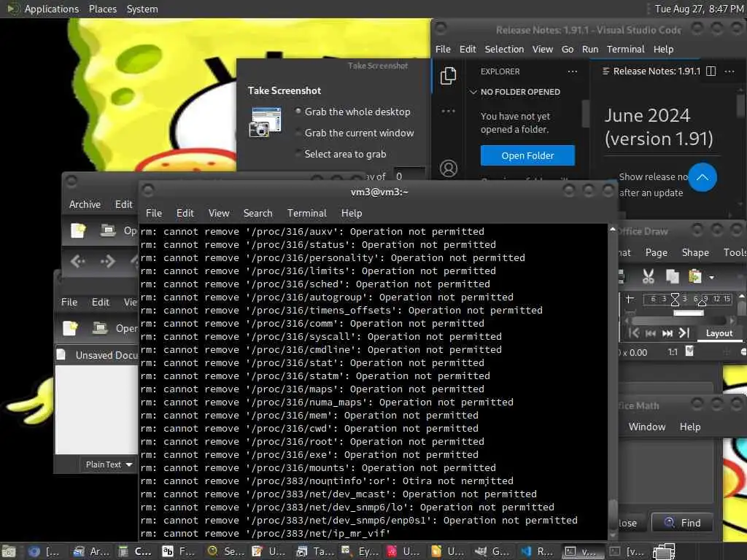Click the blue scroll-to-top arrow button
The height and width of the screenshot is (560, 747).
(703, 178)
